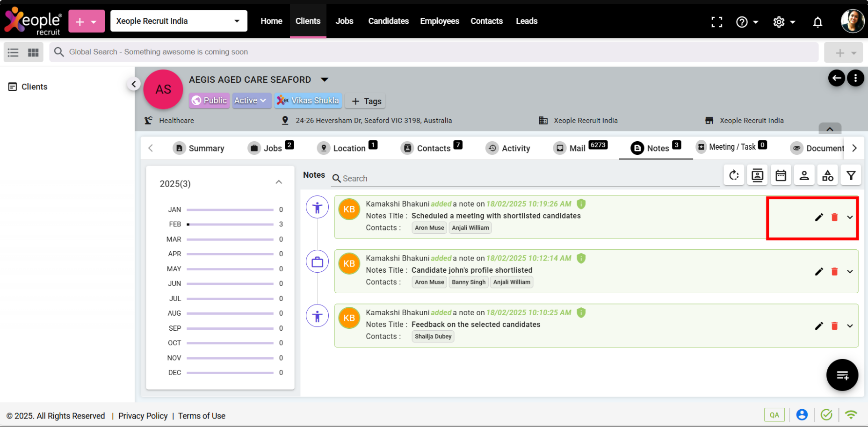Viewport: 868px width, 427px height.
Task: Expand the 'Feedback on the selected candidates' note
Action: (850, 326)
